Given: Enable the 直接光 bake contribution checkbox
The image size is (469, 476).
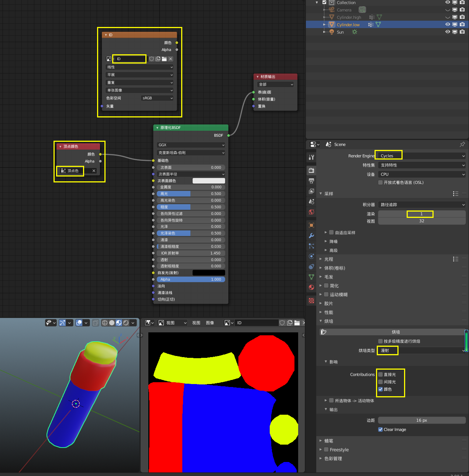Looking at the screenshot, I should click(380, 374).
